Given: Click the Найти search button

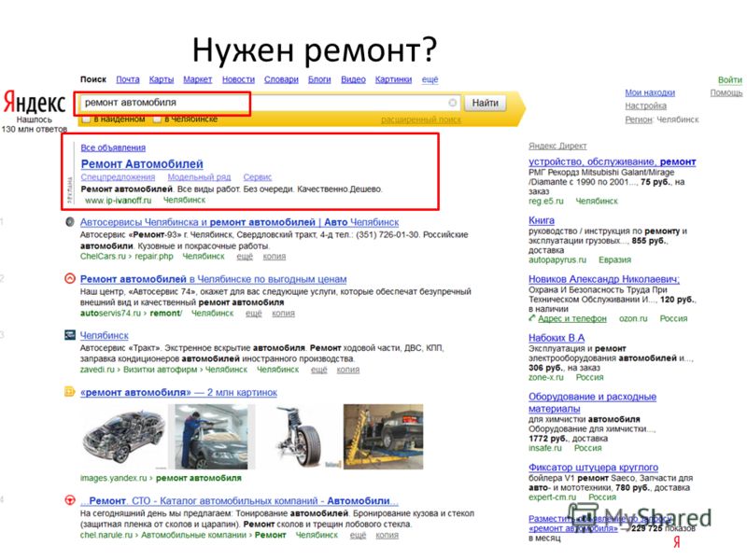Looking at the screenshot, I should [x=485, y=103].
